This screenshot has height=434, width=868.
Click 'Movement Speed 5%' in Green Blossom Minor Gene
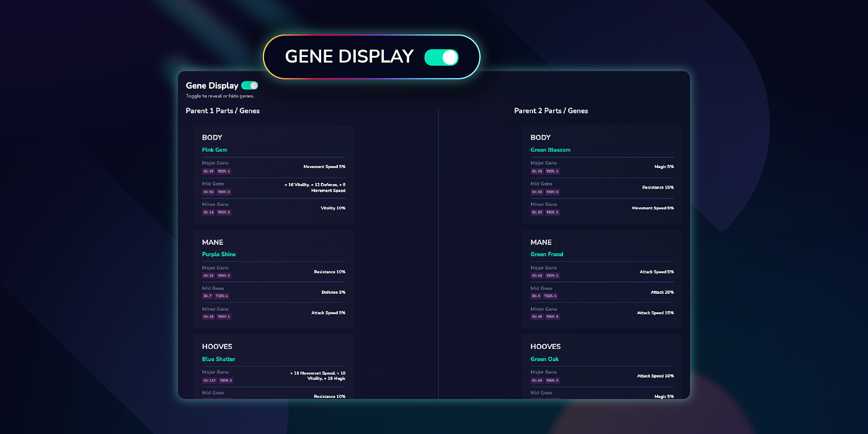[x=653, y=208]
